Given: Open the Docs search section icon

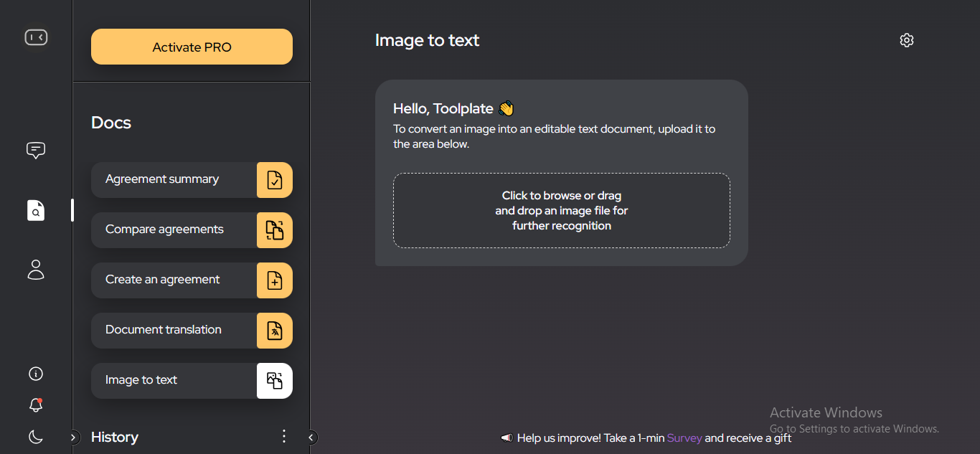Looking at the screenshot, I should [x=36, y=210].
